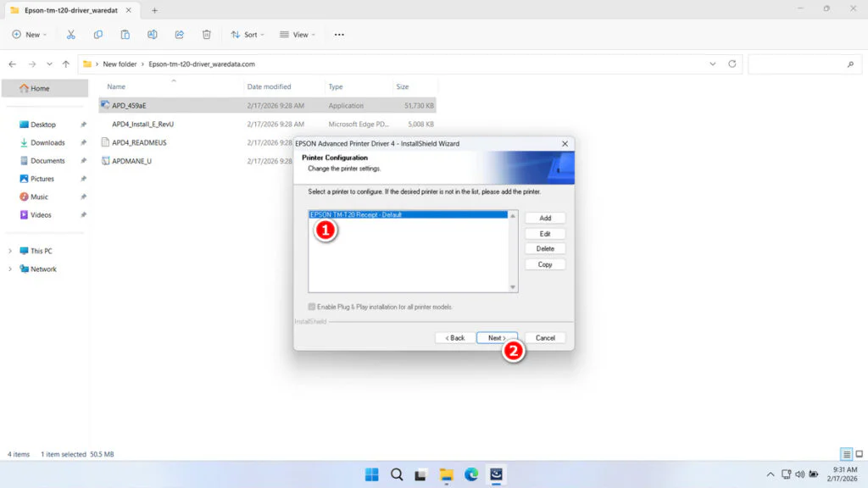Enable Plug & Play installation for all printer models
This screenshot has height=488, width=868.
(313, 307)
